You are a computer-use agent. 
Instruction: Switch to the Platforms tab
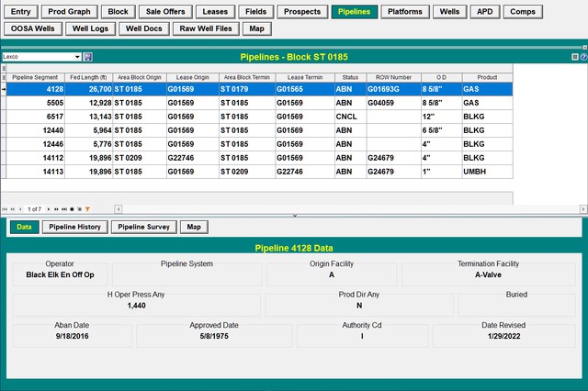tap(406, 12)
